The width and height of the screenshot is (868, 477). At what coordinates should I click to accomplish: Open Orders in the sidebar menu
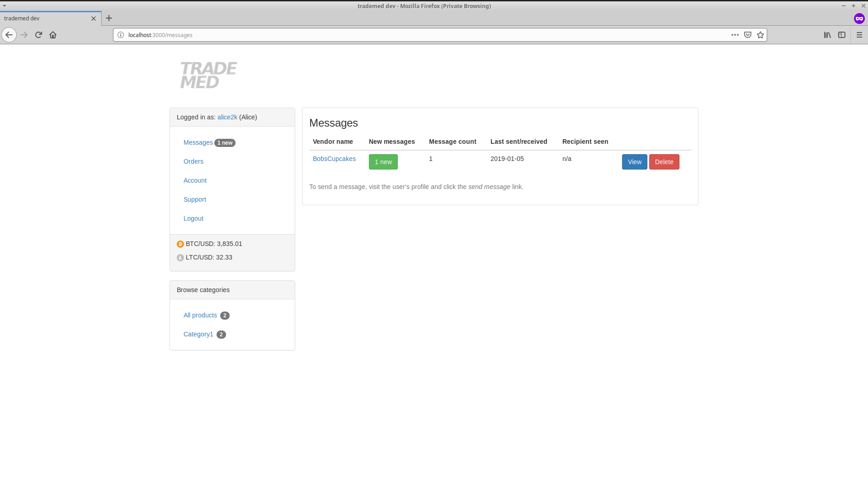coord(193,161)
